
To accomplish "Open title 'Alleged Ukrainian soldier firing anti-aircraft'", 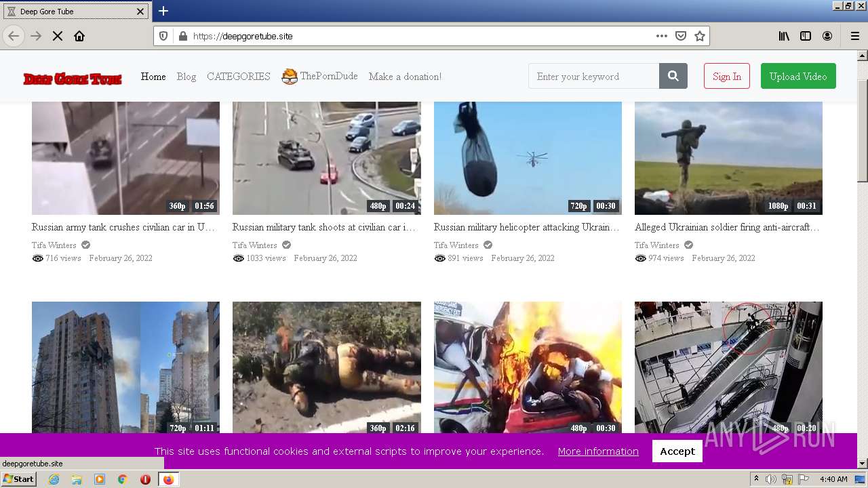I will click(x=727, y=227).
